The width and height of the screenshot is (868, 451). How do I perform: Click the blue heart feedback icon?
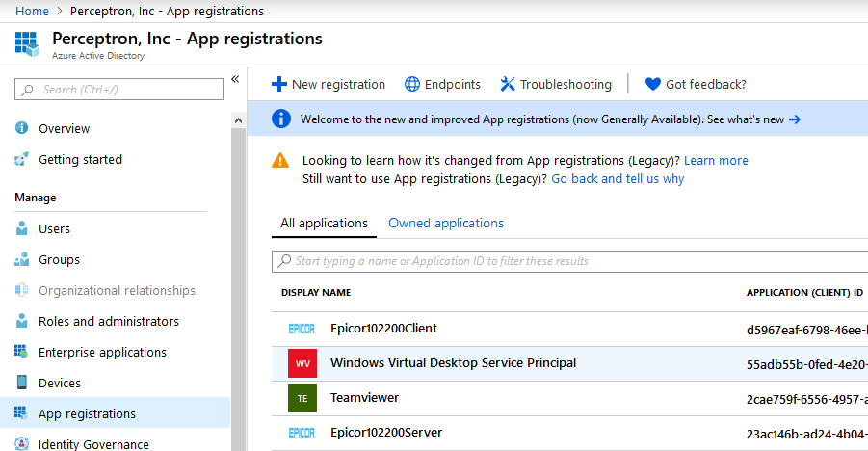[652, 84]
